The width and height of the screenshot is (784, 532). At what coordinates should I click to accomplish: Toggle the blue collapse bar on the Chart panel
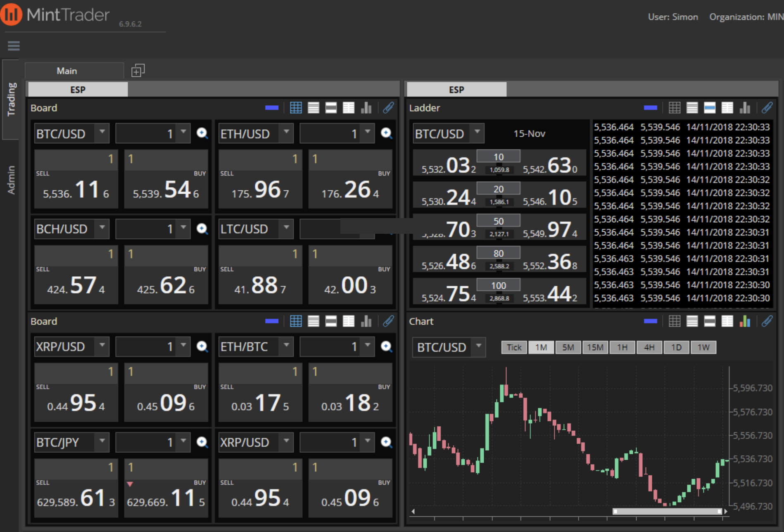pyautogui.click(x=651, y=321)
